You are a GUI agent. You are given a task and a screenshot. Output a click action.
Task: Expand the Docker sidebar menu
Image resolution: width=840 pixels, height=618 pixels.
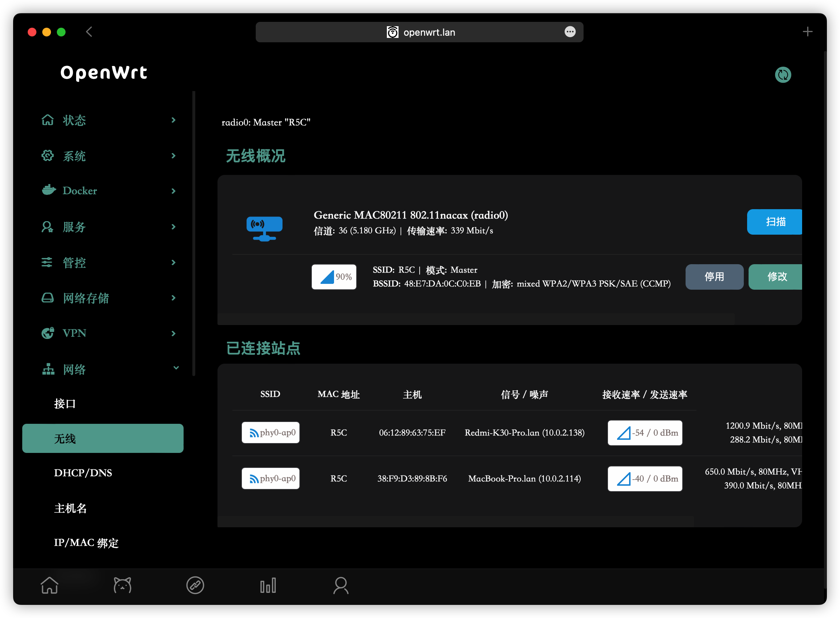[x=109, y=191]
